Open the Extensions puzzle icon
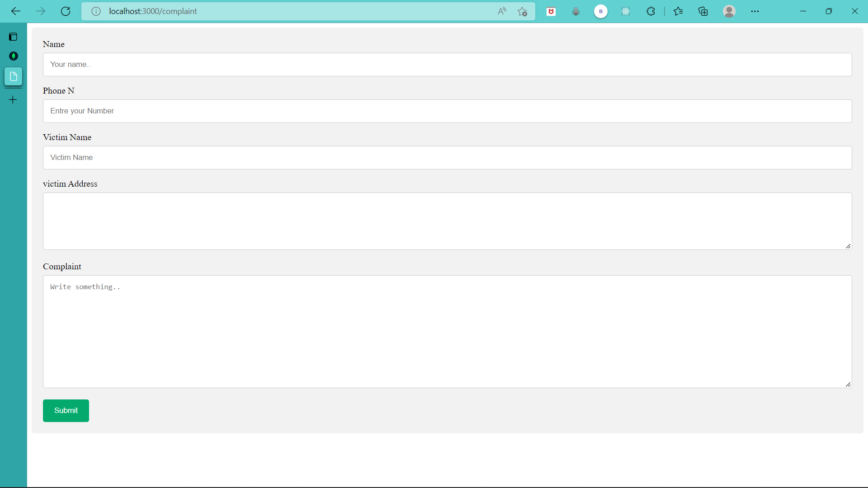Screen dimensions: 868x488 [651, 11]
